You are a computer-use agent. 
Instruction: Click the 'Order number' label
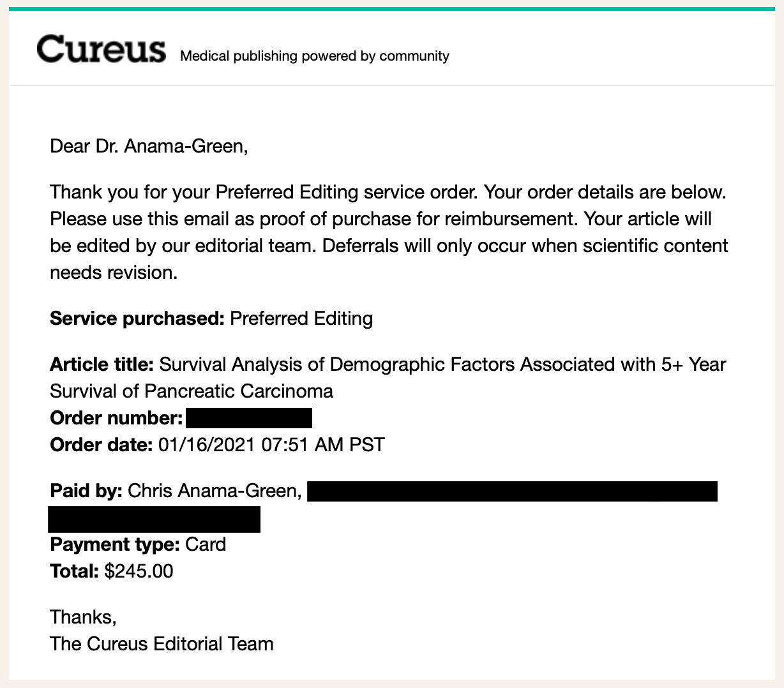[117, 419]
